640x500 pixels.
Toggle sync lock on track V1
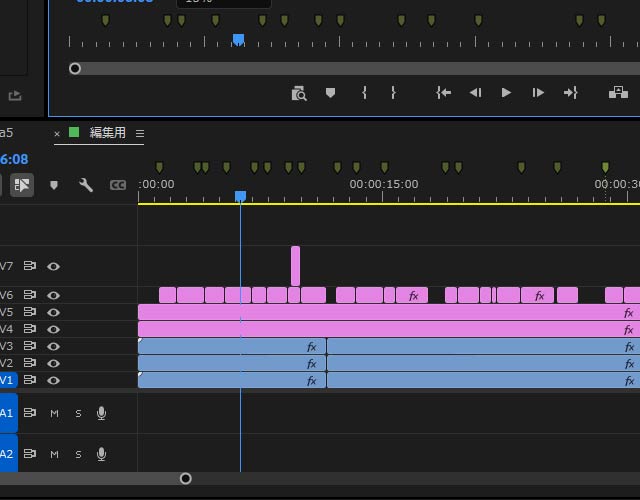pyautogui.click(x=30, y=380)
